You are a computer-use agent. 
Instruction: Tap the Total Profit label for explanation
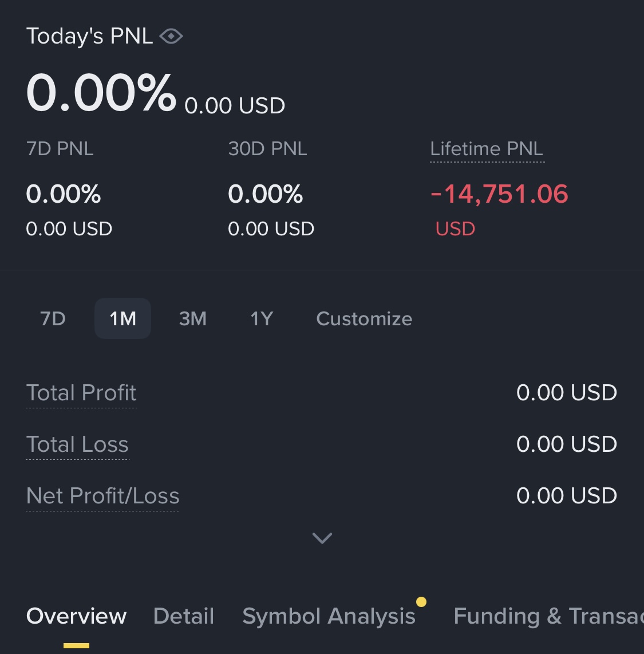click(81, 393)
